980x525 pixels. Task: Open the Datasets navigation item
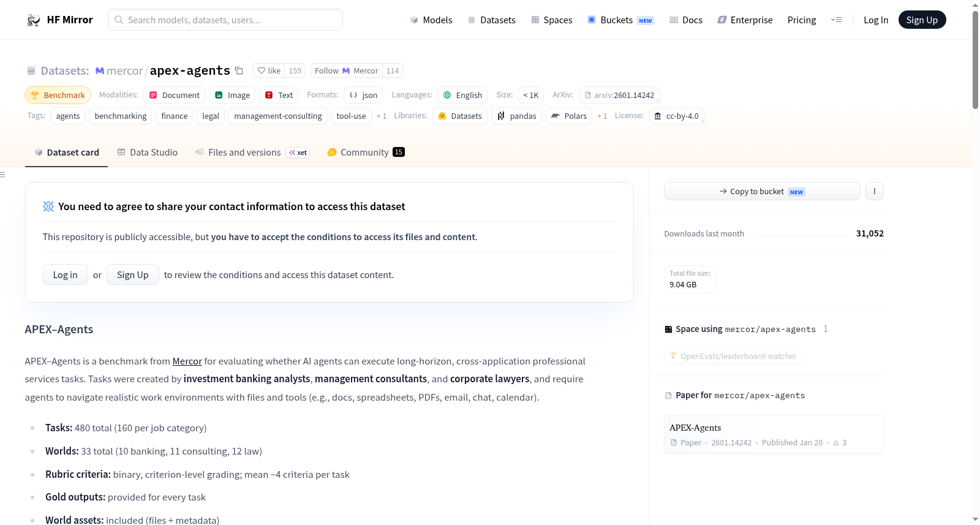pyautogui.click(x=491, y=20)
